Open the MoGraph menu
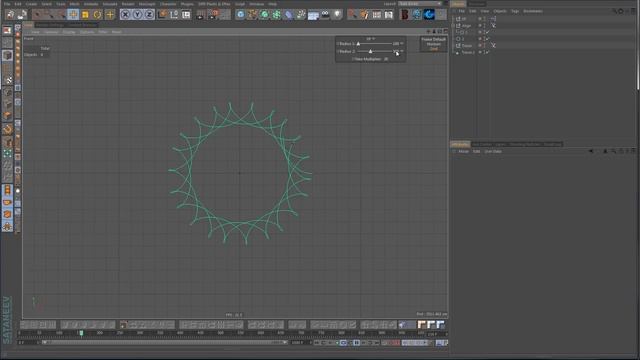 coord(147,4)
